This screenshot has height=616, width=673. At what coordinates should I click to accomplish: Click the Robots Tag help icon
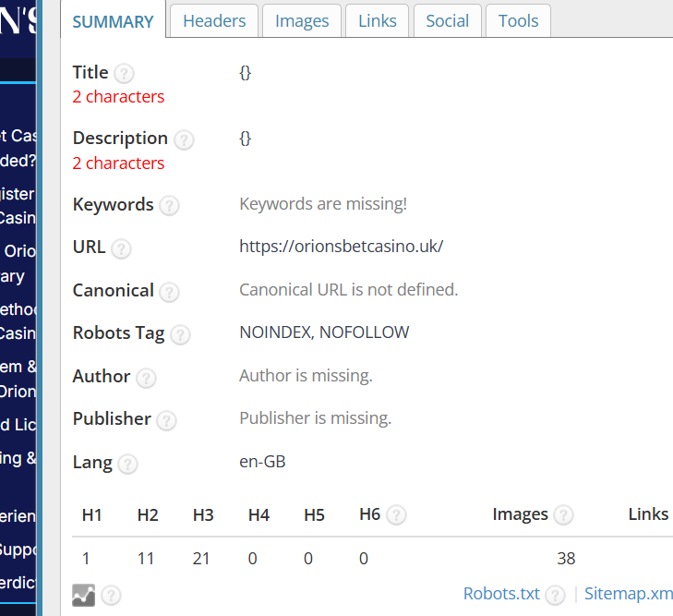[x=180, y=334]
